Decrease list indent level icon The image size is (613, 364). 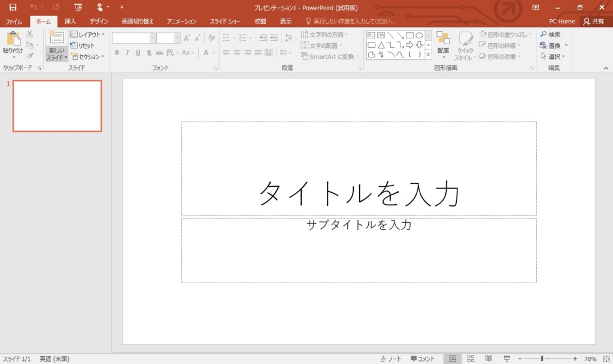click(x=263, y=38)
